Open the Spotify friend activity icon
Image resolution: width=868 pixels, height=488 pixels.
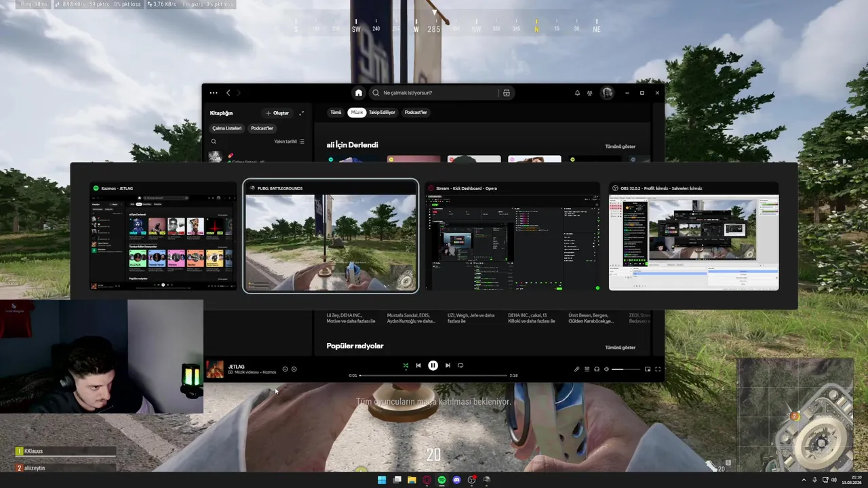tap(590, 93)
